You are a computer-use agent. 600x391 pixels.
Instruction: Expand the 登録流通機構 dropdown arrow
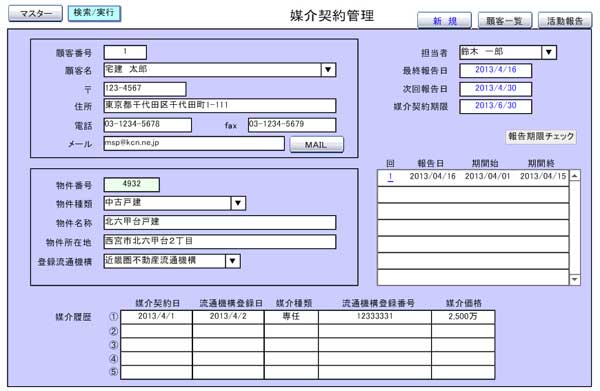pos(233,261)
